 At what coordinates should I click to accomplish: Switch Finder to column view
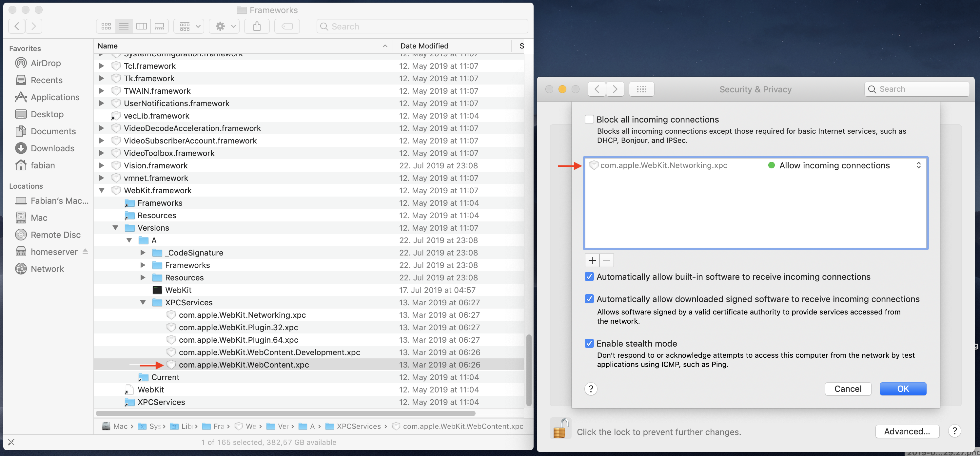click(142, 26)
